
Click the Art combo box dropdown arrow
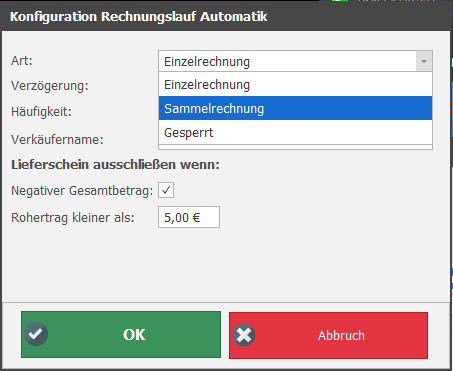tap(424, 61)
